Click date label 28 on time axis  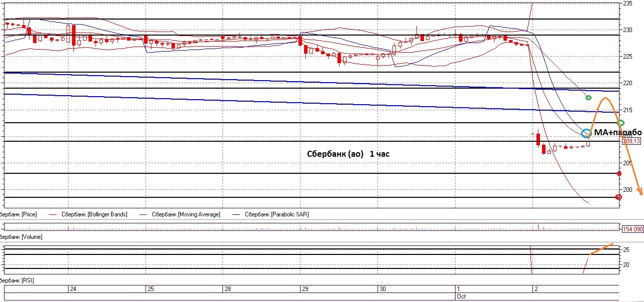pos(227,289)
